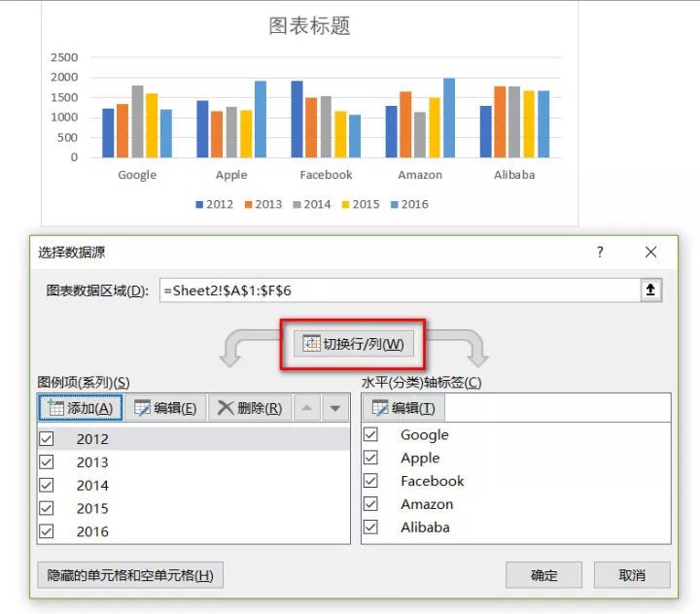This screenshot has height=614, width=700.
Task: Uncheck the Apple category checkbox
Action: coord(370,458)
